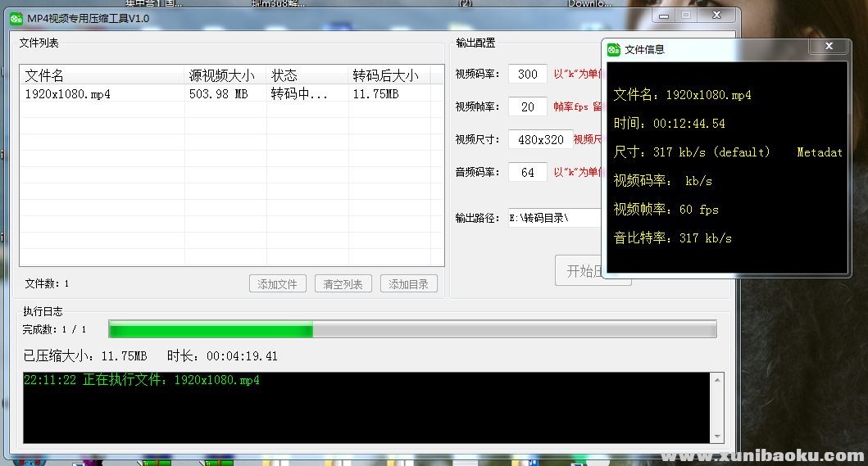
Task: Click the 文件信息 window icon
Action: point(614,49)
